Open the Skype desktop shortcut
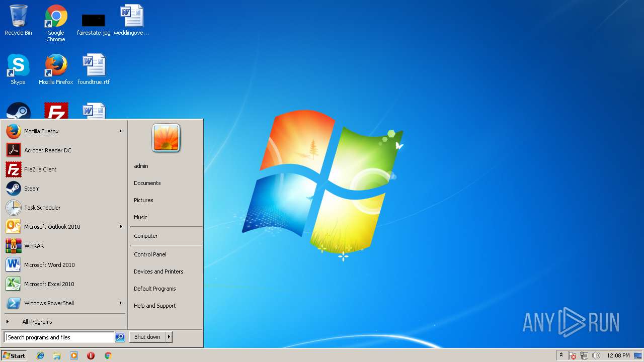Viewport: 644px width, 362px height. pyautogui.click(x=18, y=69)
